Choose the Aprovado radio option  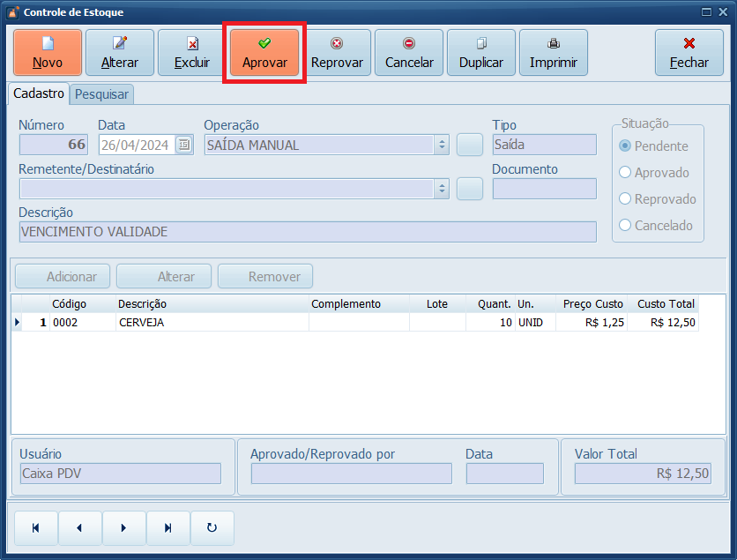(626, 173)
